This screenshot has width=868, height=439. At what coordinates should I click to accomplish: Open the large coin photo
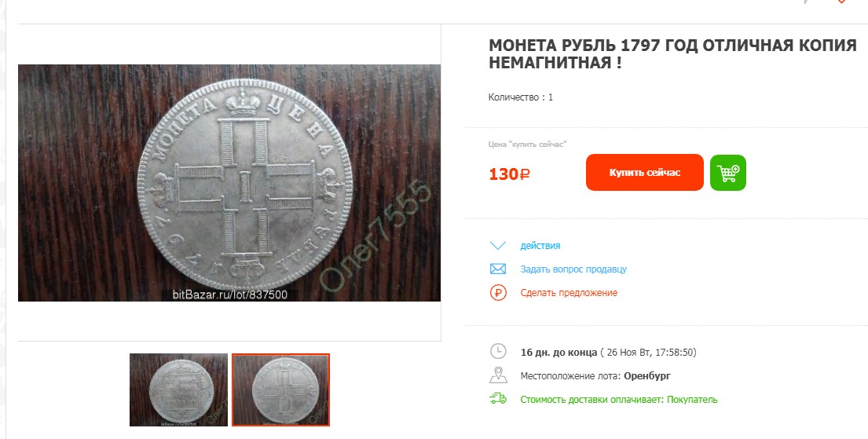pyautogui.click(x=229, y=183)
